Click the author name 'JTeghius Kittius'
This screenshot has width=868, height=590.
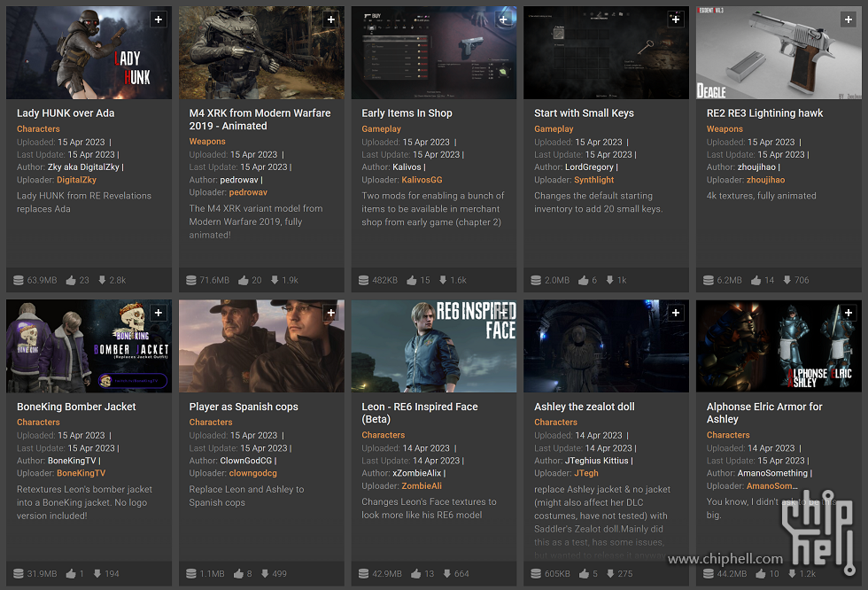(597, 461)
